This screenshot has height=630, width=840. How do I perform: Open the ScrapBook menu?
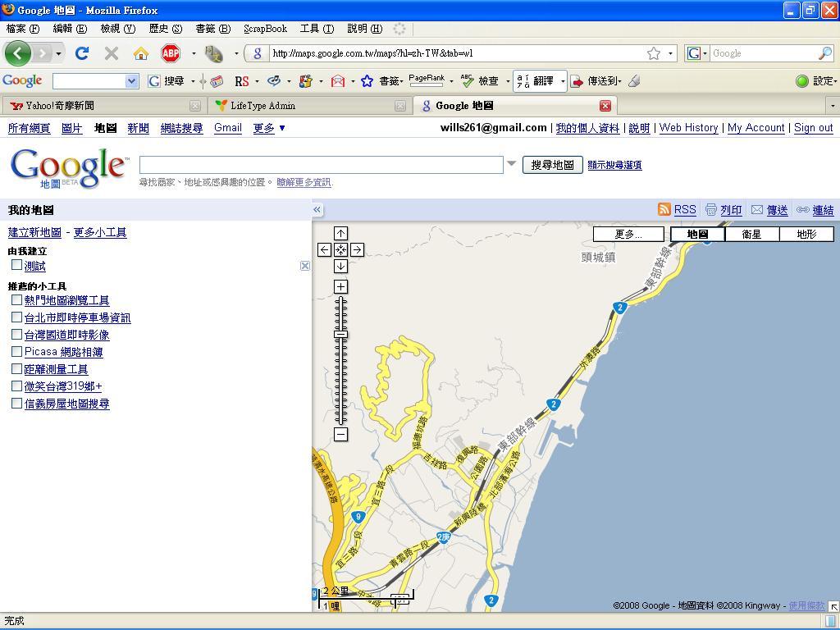[x=265, y=29]
